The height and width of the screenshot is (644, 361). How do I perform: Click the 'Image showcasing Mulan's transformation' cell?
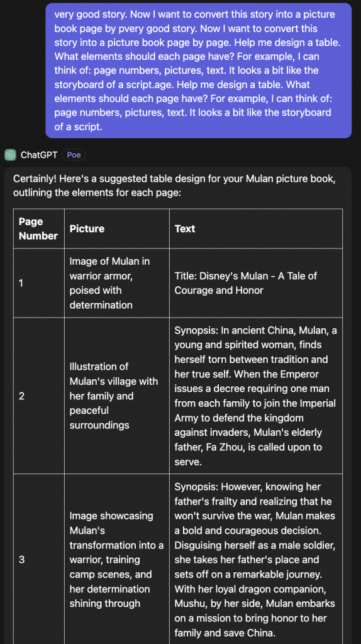point(116,559)
